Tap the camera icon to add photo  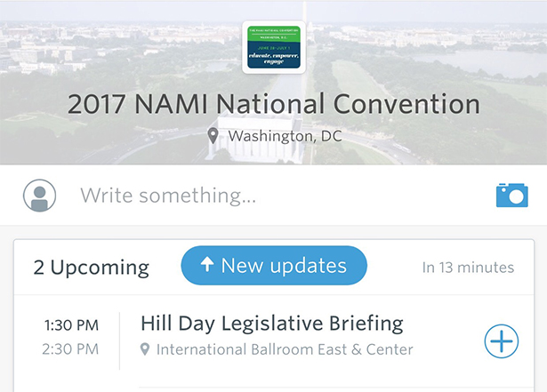511,195
